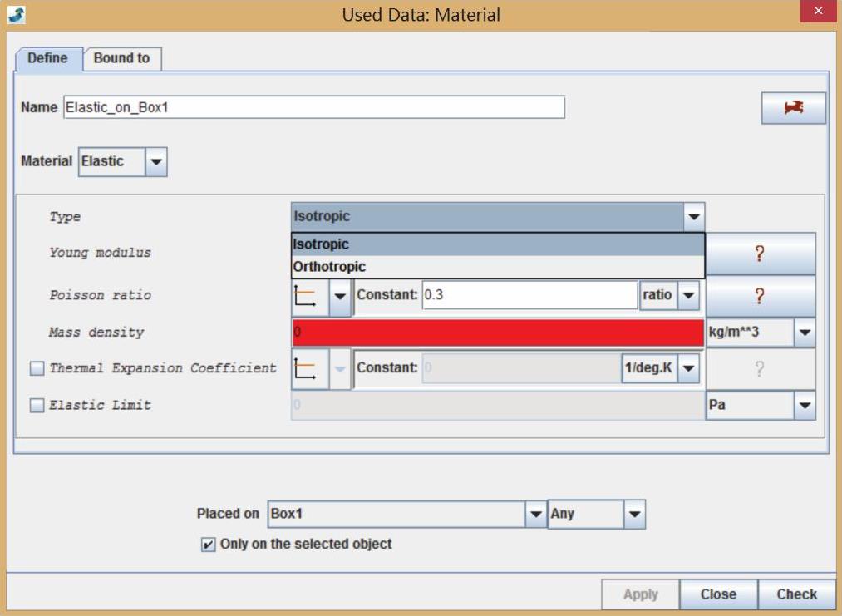
Task: Click the application icon in title bar
Action: point(17,14)
